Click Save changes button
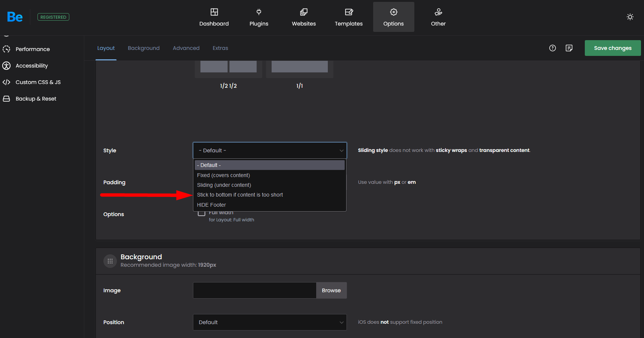 [613, 48]
